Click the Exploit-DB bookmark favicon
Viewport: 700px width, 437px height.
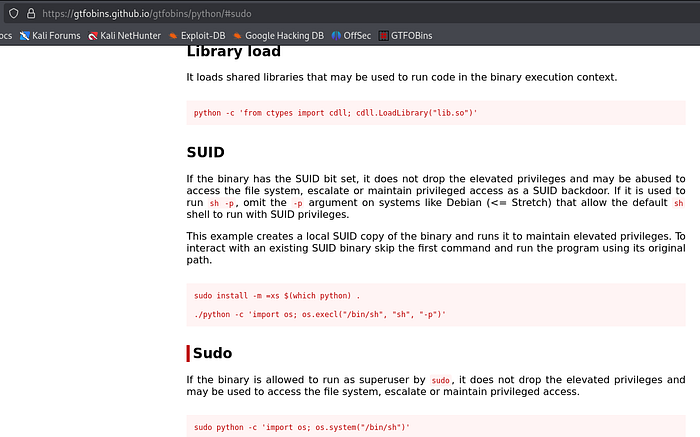pyautogui.click(x=173, y=36)
